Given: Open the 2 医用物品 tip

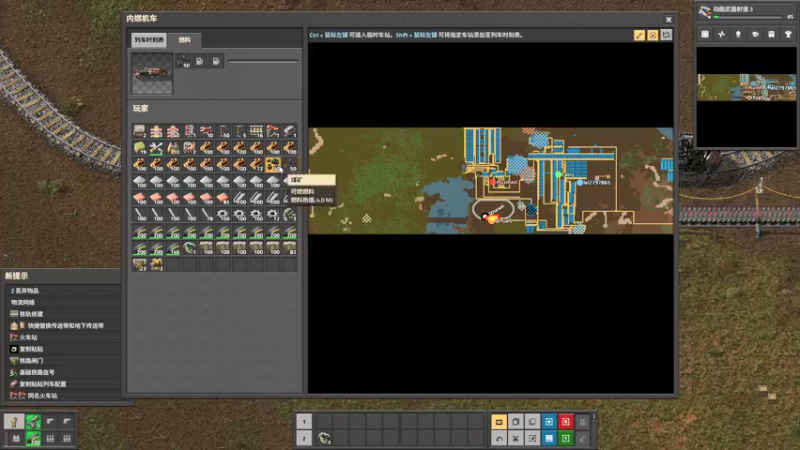Looking at the screenshot, I should [x=63, y=291].
